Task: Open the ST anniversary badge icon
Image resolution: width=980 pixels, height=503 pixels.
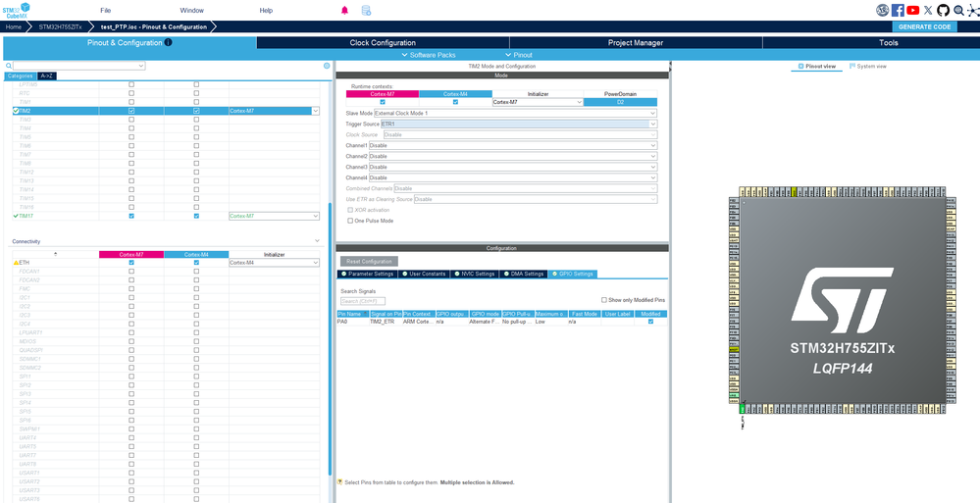Action: pos(883,10)
